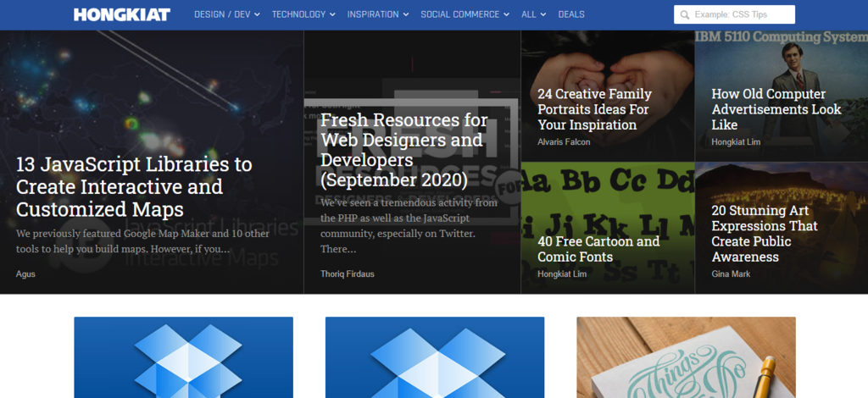Go to the Deals page
Screen dimensions: 868x398
[571, 14]
